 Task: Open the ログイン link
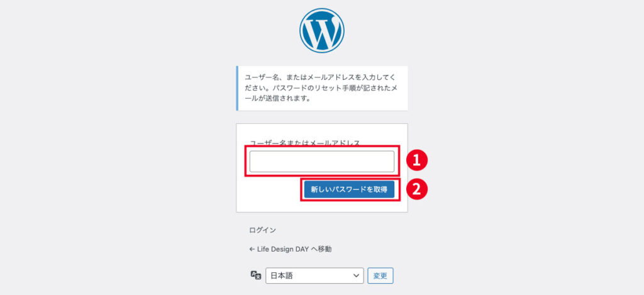tap(262, 230)
